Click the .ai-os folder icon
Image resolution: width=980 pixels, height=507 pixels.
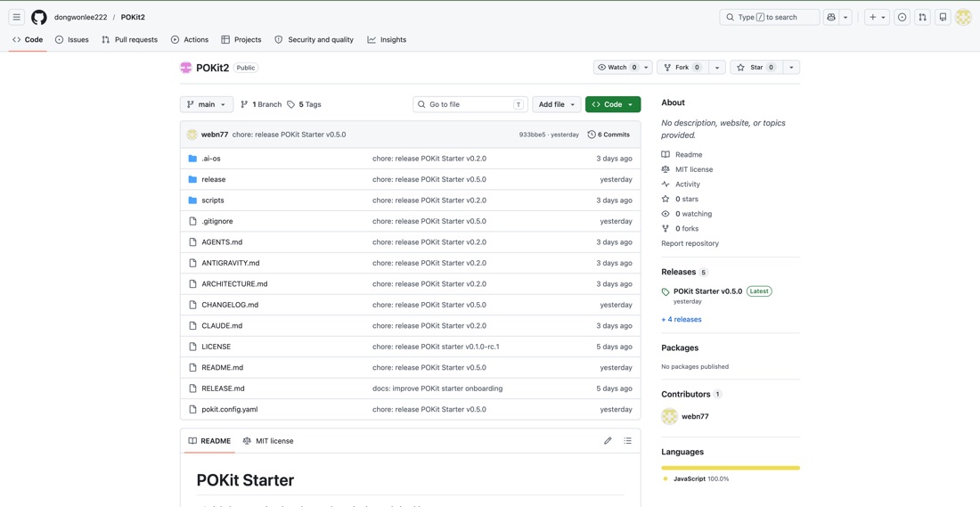click(192, 159)
